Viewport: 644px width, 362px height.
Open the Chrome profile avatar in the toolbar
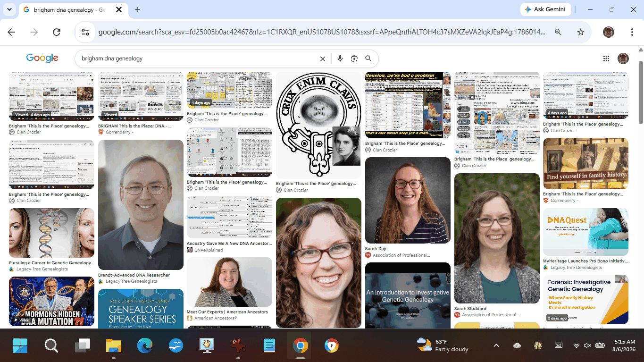[609, 32]
